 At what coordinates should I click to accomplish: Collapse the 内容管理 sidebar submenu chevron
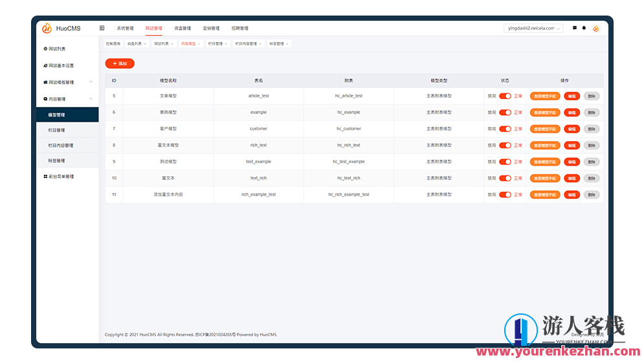[x=91, y=99]
